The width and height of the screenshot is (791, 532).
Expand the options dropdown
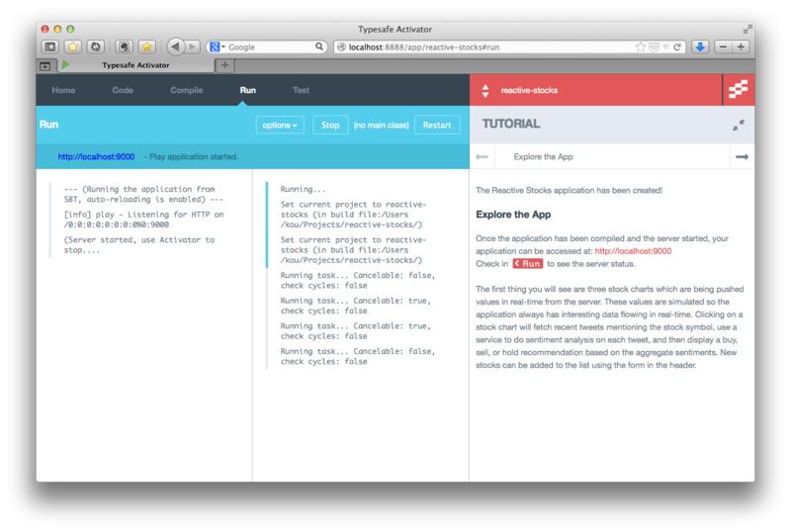pos(280,126)
